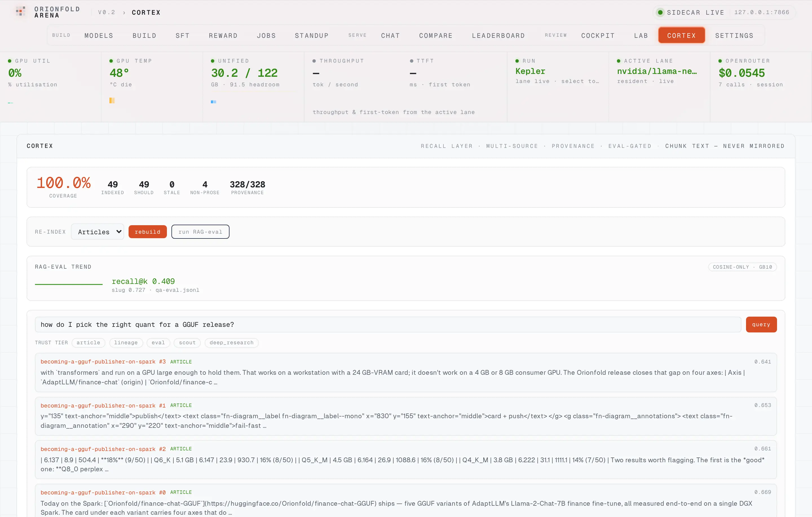
Task: Toggle the article trust tier chip
Action: coord(88,343)
